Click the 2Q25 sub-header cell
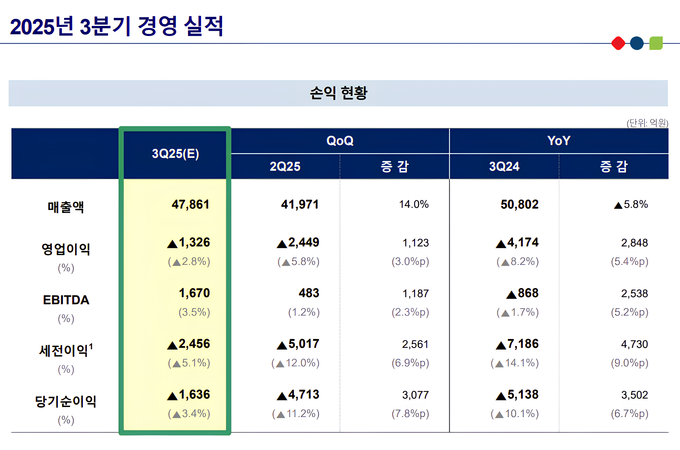Image resolution: width=680 pixels, height=450 pixels. pos(285,167)
